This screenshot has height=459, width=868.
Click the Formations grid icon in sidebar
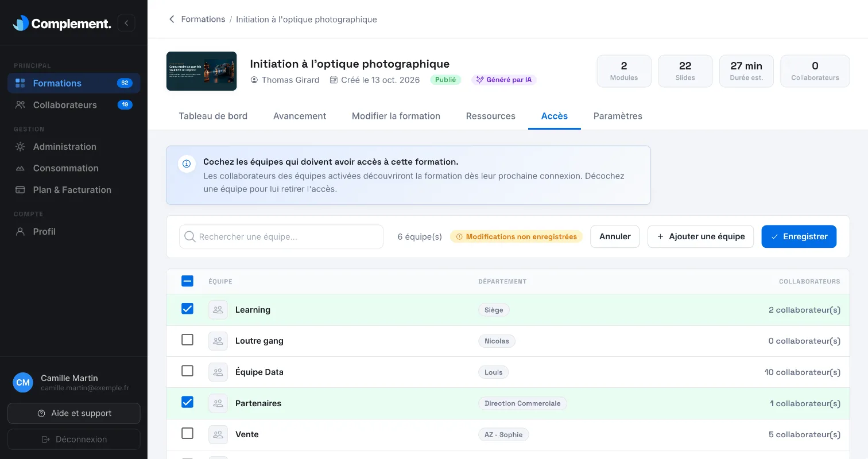click(x=20, y=83)
